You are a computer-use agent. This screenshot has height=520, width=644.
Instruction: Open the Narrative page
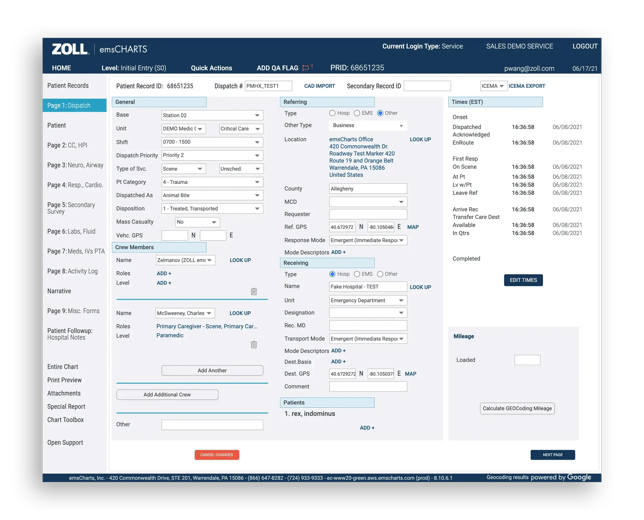coord(59,291)
